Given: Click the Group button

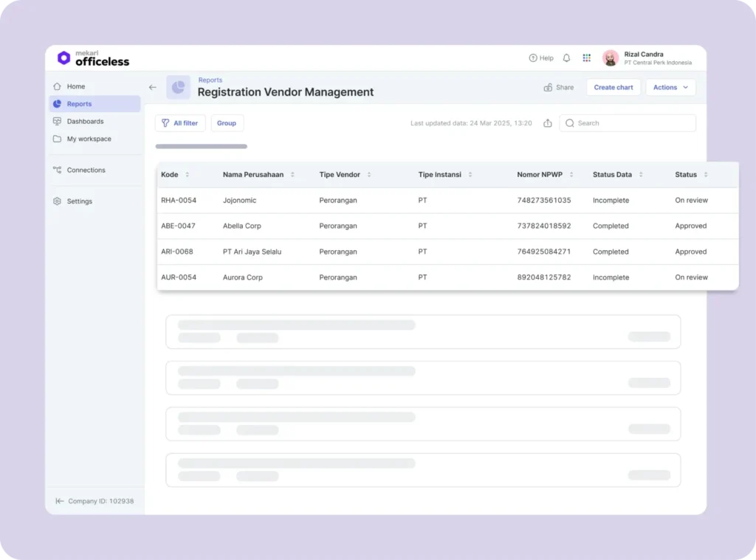Looking at the screenshot, I should tap(227, 123).
